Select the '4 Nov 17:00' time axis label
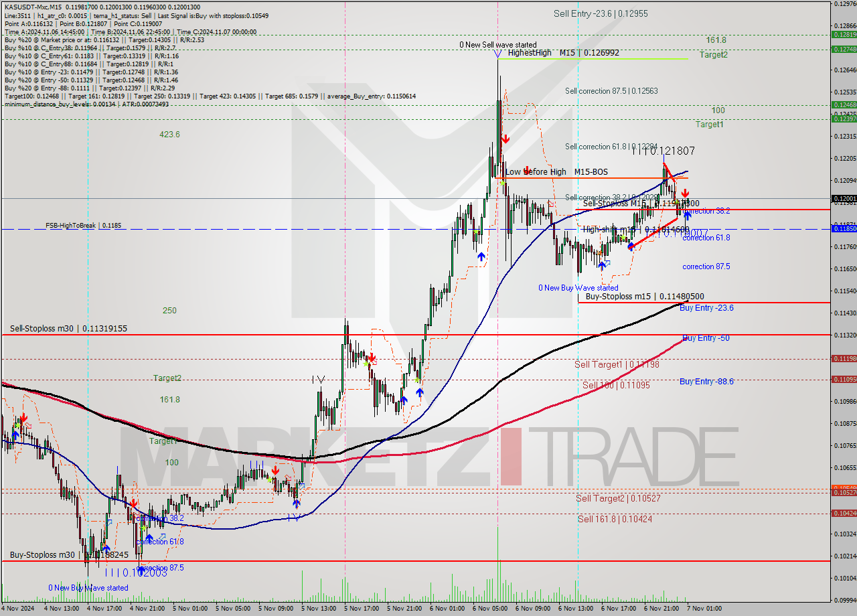857x616 pixels. pos(106,609)
